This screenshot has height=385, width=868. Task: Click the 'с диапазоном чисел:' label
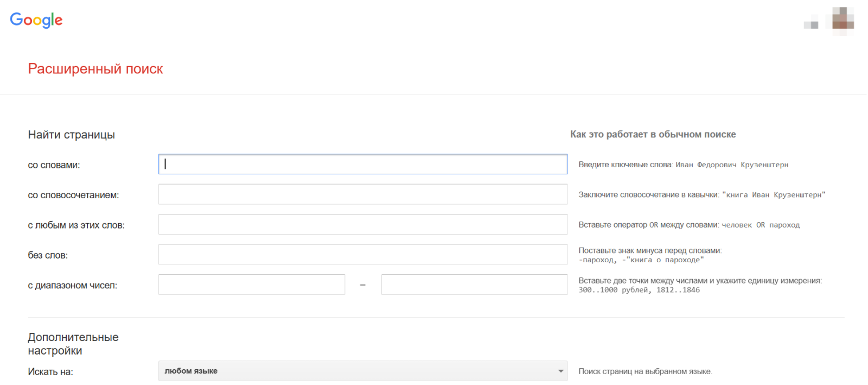click(72, 286)
